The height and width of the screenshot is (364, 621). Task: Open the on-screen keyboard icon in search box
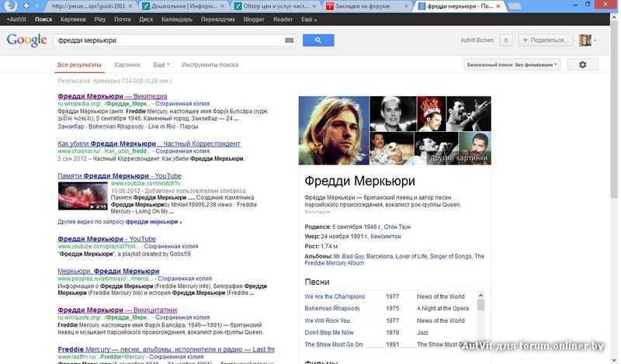[x=290, y=40]
